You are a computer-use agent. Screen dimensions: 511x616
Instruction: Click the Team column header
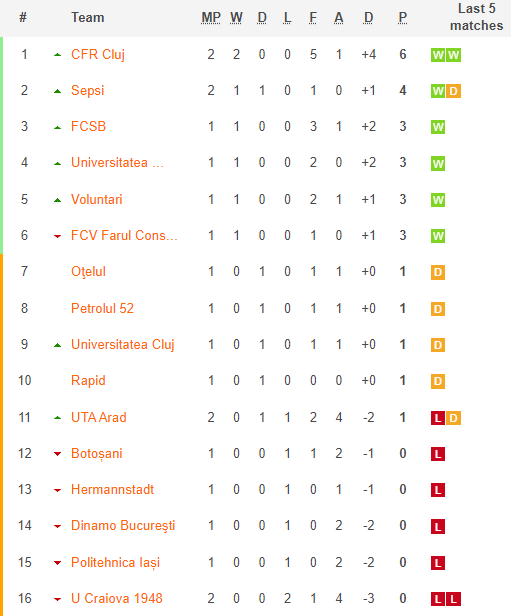click(x=88, y=18)
